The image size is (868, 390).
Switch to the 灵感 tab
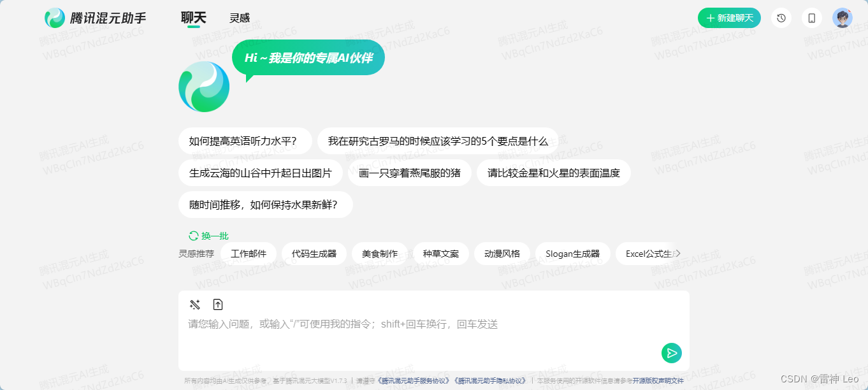[240, 18]
